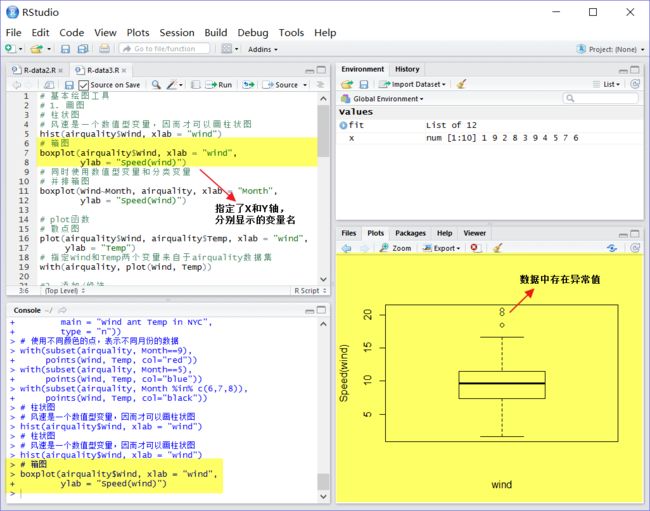Toggle the Source on Save checkbox

coord(83,85)
